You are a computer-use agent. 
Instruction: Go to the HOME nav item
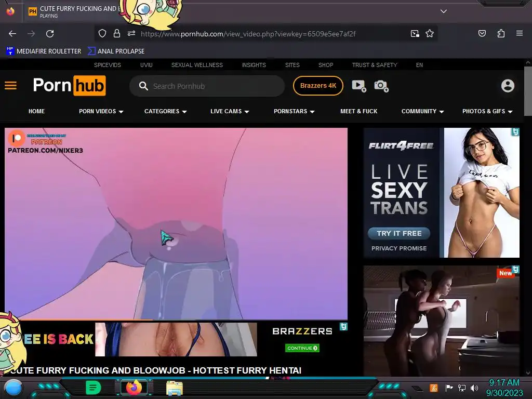[37, 111]
